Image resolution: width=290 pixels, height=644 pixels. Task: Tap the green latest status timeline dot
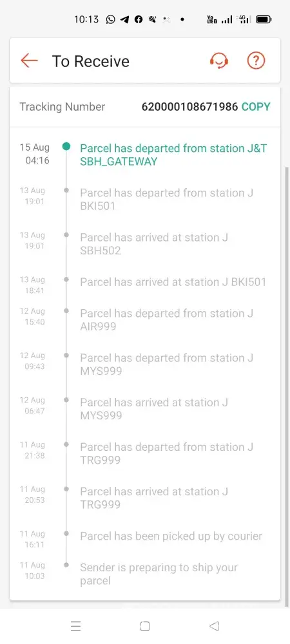66,147
